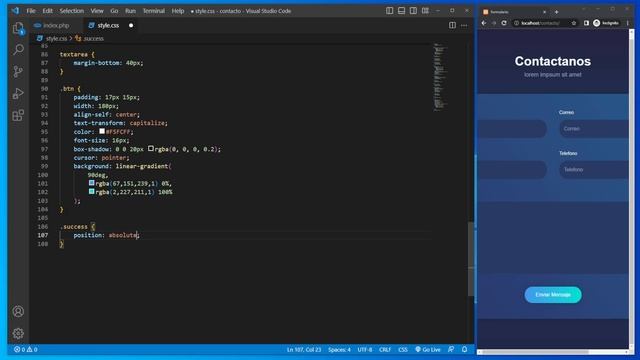
Task: Change indentation via Spaces: 4
Action: pyautogui.click(x=339, y=349)
